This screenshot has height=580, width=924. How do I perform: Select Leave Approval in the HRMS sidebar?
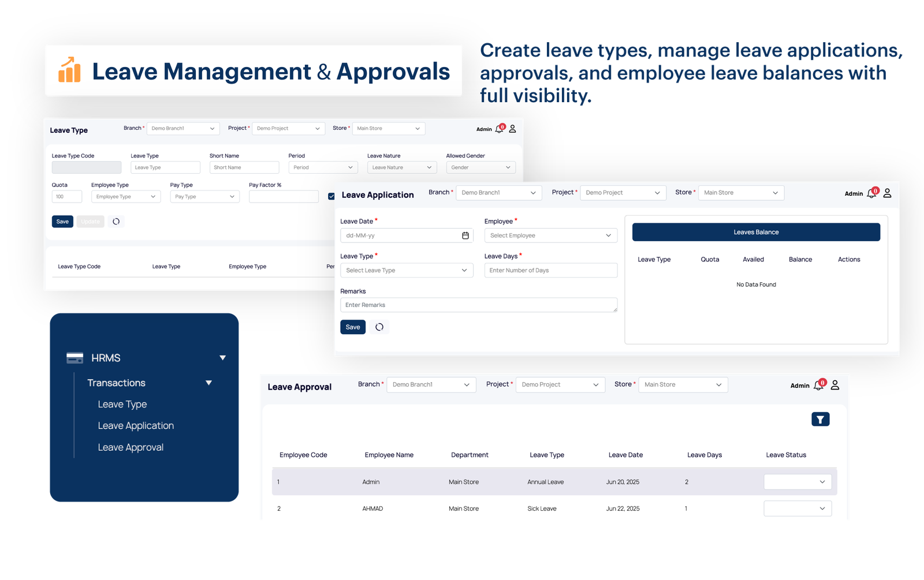[x=131, y=447]
